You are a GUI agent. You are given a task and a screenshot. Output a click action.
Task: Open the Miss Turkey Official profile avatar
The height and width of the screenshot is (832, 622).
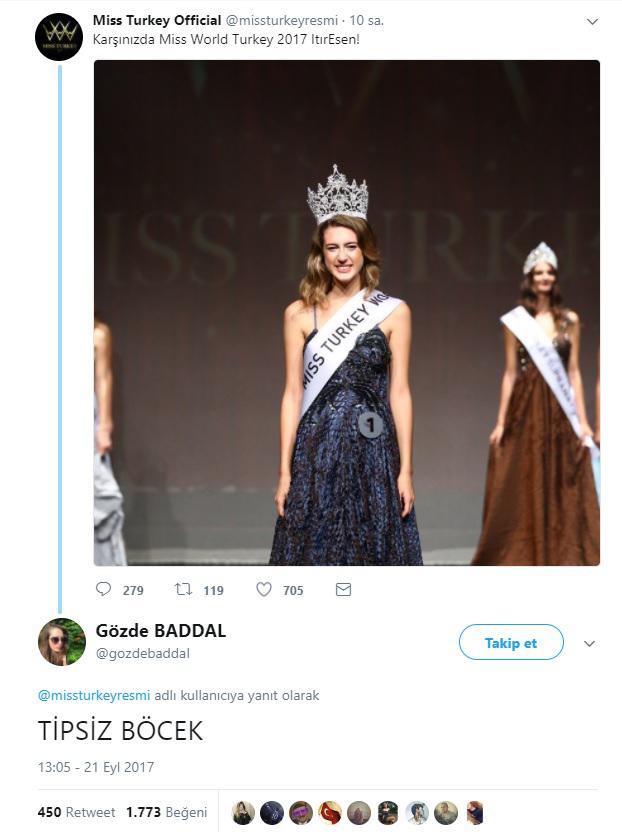[x=59, y=37]
